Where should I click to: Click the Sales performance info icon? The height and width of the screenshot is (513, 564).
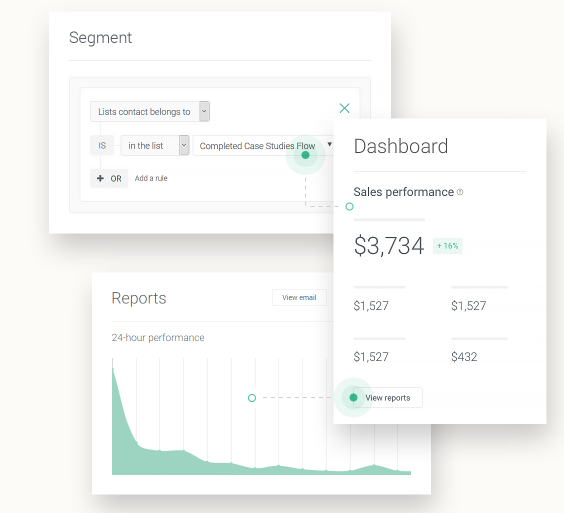pyautogui.click(x=460, y=192)
